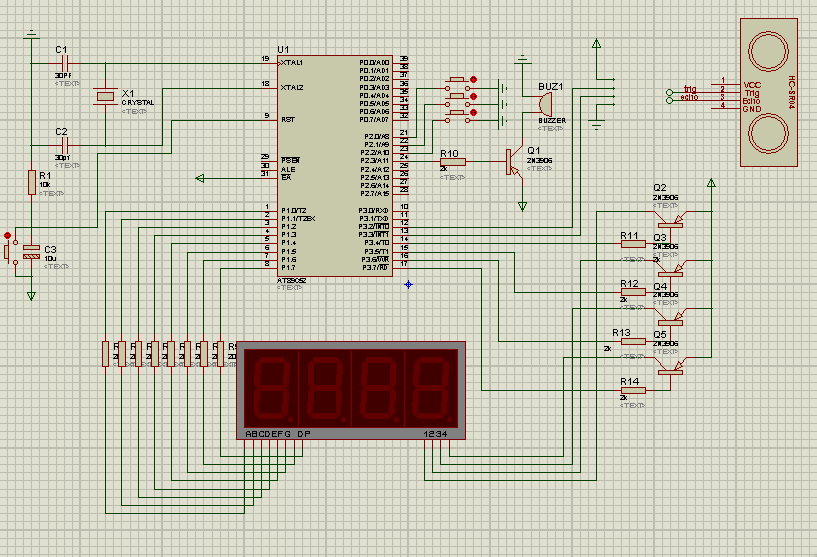Select capacitor C1 symbol
Screen dimensions: 817x557
pos(65,64)
